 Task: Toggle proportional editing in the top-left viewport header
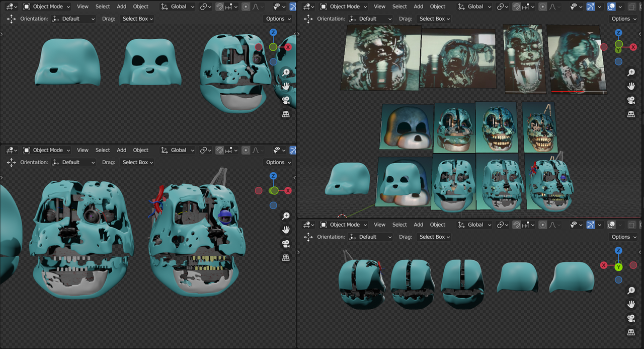click(x=246, y=7)
